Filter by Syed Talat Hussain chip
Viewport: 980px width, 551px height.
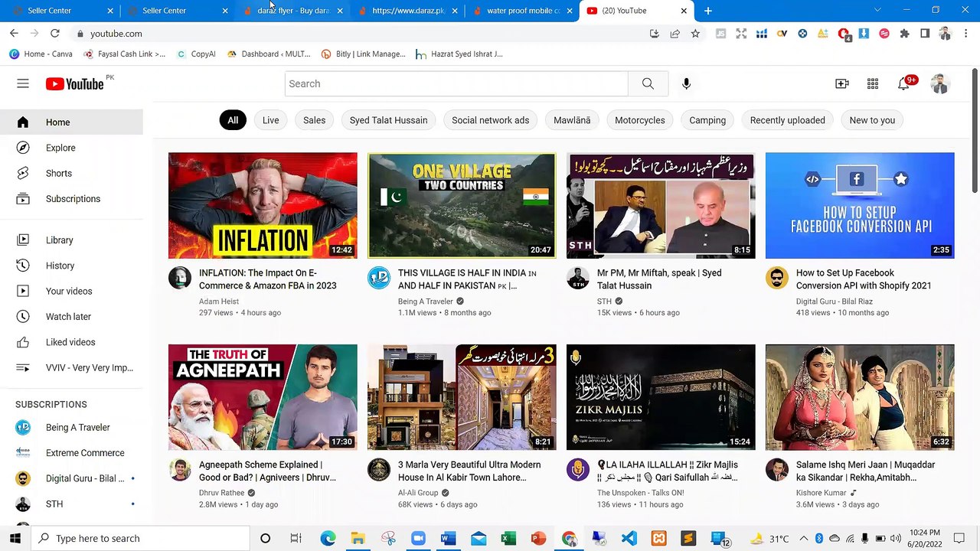tap(389, 120)
